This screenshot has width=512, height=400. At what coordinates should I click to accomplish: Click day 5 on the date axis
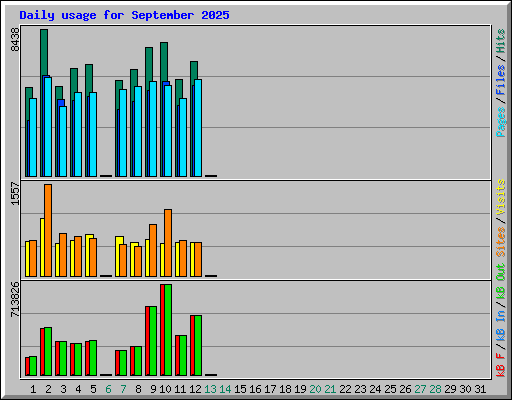coord(93,389)
